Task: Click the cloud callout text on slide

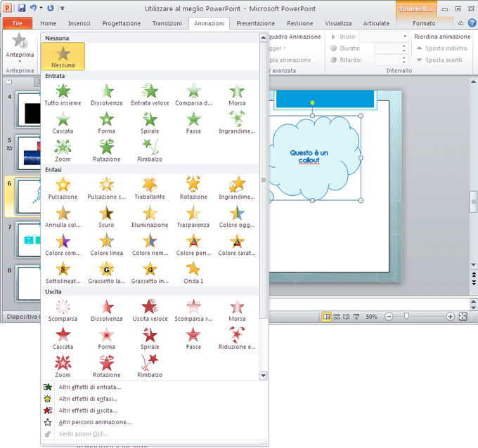Action: pos(309,157)
